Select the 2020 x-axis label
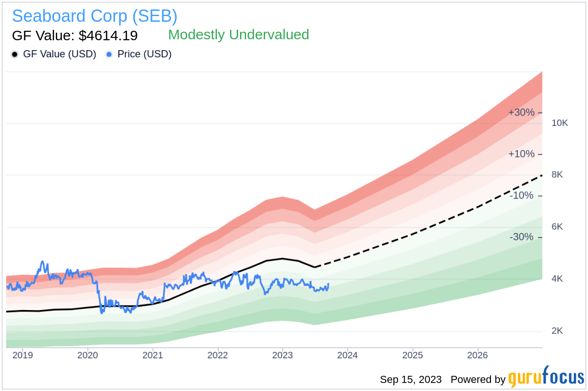 point(88,354)
